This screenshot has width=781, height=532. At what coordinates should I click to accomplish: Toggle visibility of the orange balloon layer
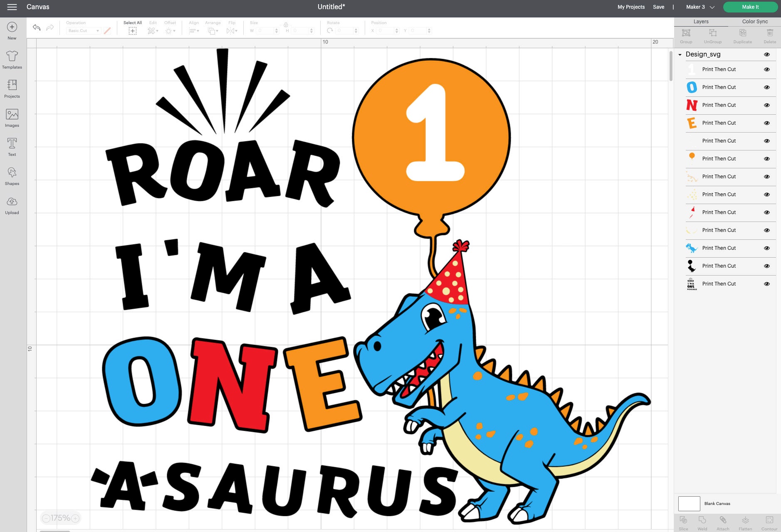[x=766, y=159]
